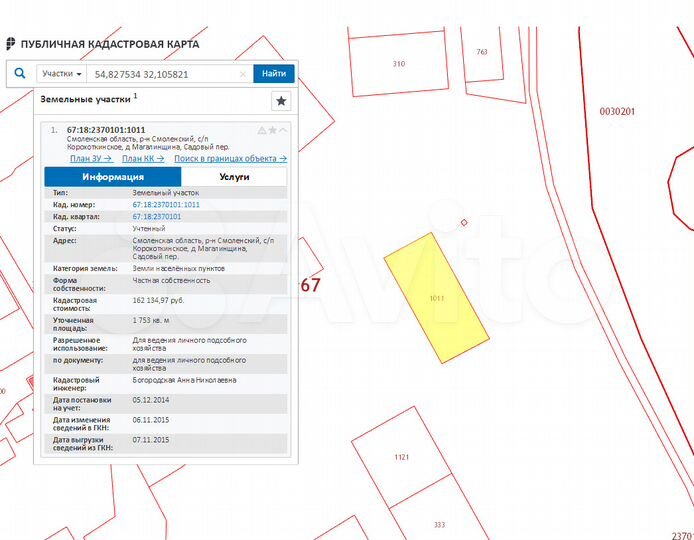The image size is (694, 540).
Task: Click cadastral number 67:18:2370101:1011 link
Action: pyautogui.click(x=166, y=204)
